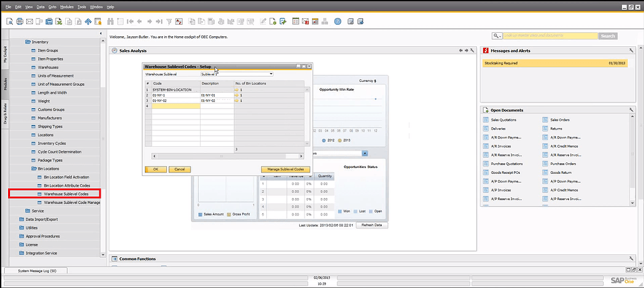Image resolution: width=644 pixels, height=288 pixels.
Task: Click Cancel in Warehouse Sublevel Codes dialog
Action: (180, 169)
